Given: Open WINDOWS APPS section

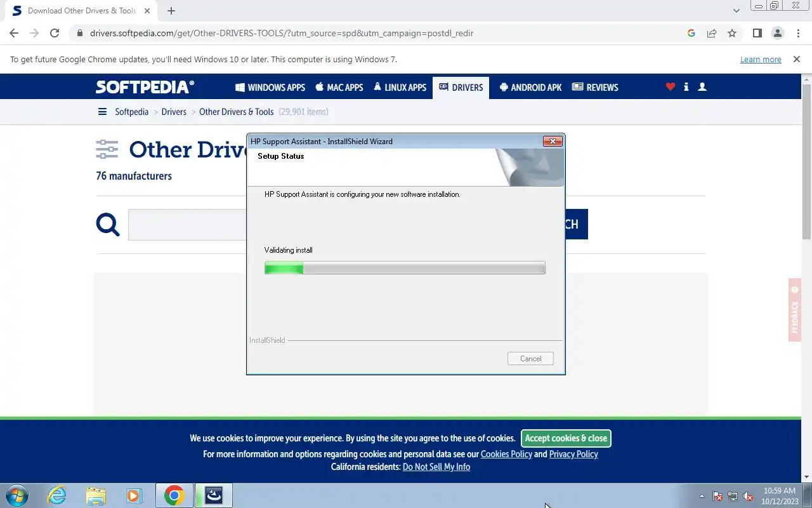Looking at the screenshot, I should (x=270, y=88).
